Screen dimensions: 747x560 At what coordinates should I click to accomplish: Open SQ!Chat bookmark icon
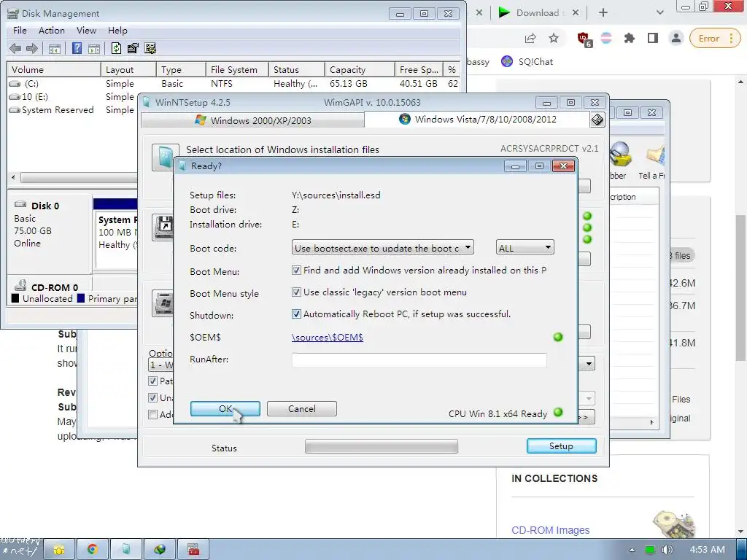click(x=507, y=61)
